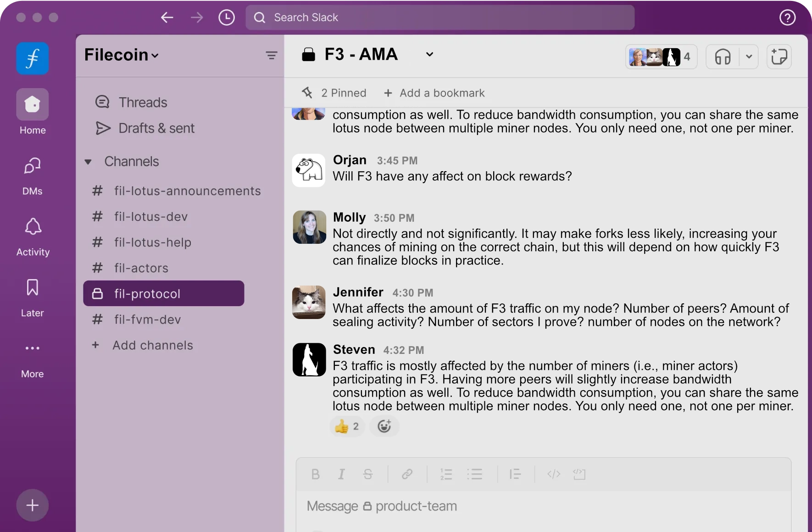This screenshot has width=812, height=532.
Task: Click the add emoji reaction icon
Action: click(x=384, y=426)
